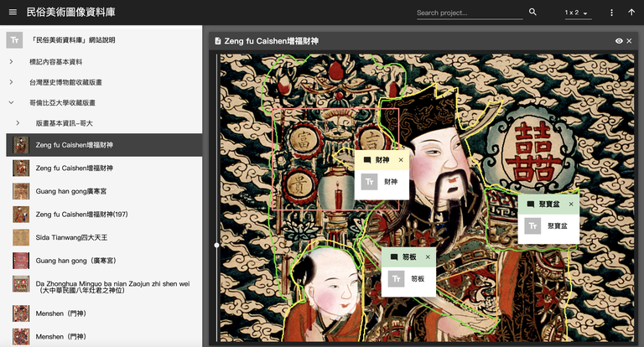Click the search magnifier icon
This screenshot has height=347, width=644.
532,12
